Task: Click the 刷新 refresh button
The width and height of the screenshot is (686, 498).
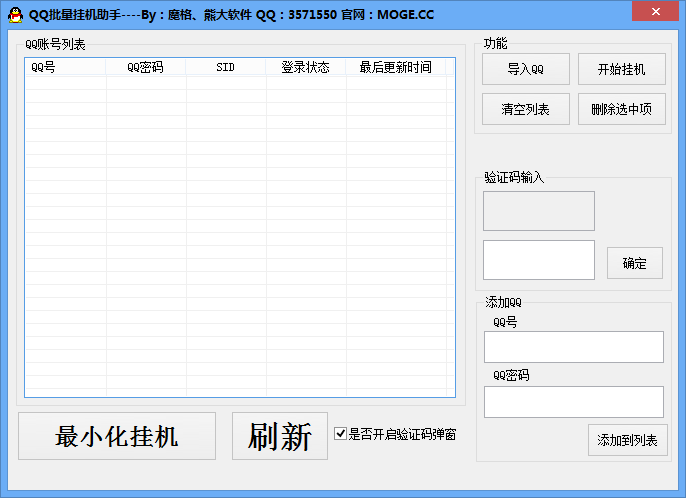Action: click(x=280, y=436)
